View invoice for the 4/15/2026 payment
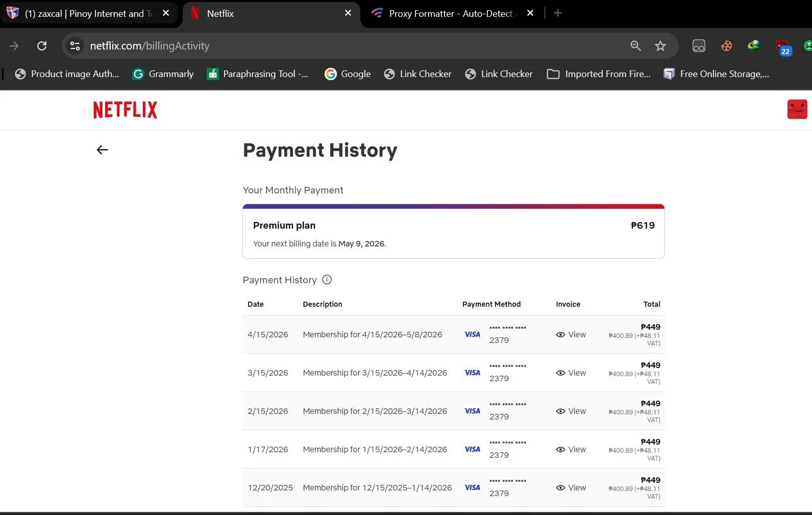This screenshot has height=515, width=812. [571, 335]
